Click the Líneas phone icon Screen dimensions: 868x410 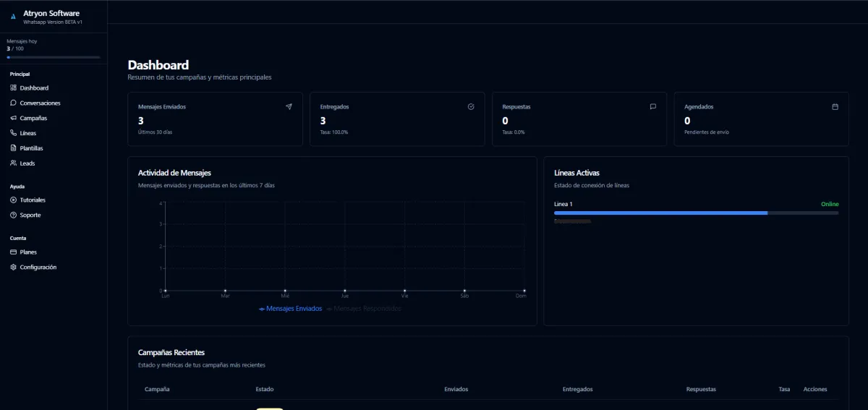(13, 133)
